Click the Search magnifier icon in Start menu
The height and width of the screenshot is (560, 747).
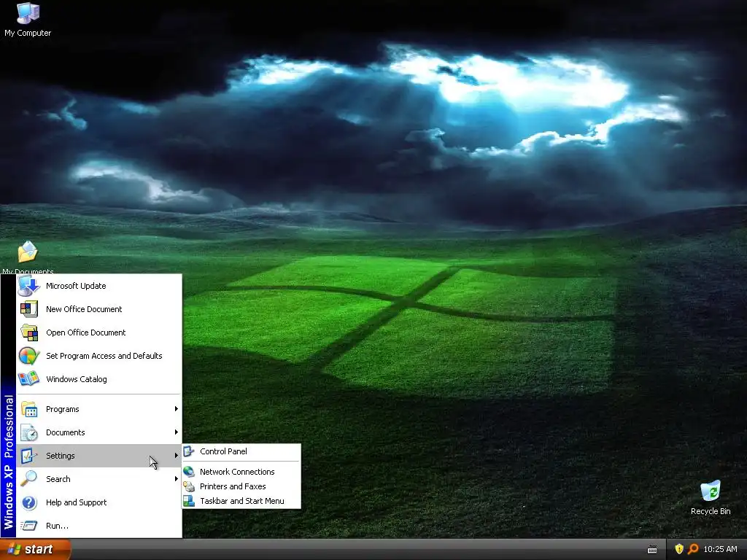pyautogui.click(x=28, y=478)
